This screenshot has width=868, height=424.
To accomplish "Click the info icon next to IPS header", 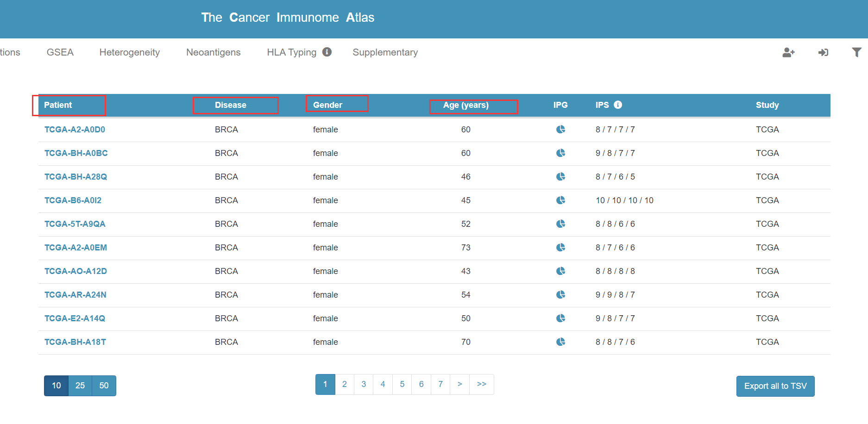I will tap(618, 105).
